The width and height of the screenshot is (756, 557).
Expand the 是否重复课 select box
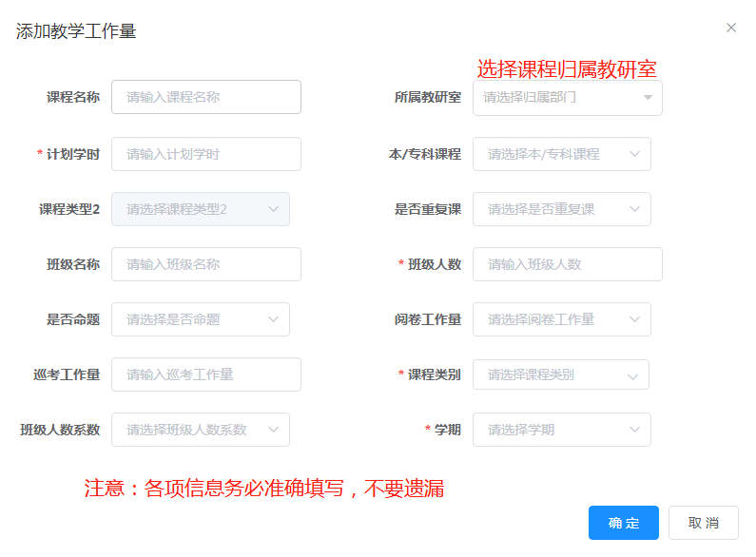point(562,209)
